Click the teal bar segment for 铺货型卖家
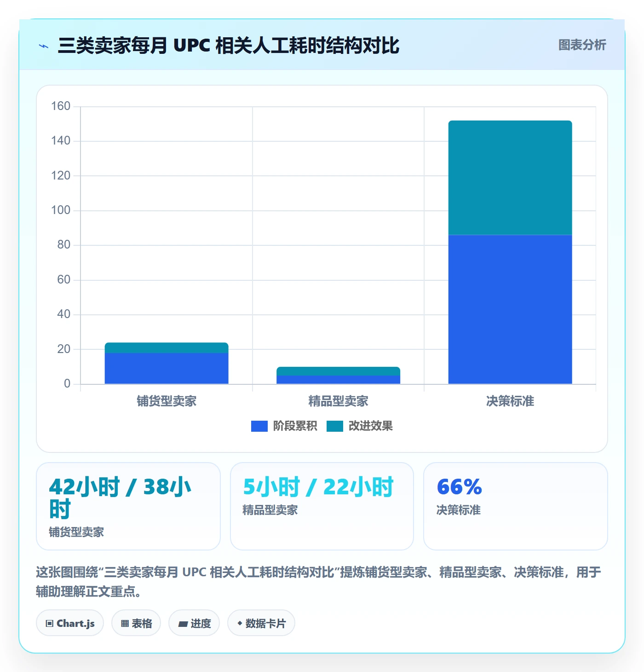This screenshot has width=644, height=672. [x=167, y=348]
